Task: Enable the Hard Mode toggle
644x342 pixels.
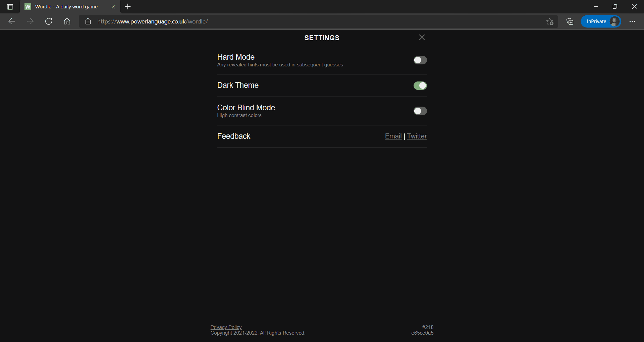Action: pos(420,60)
